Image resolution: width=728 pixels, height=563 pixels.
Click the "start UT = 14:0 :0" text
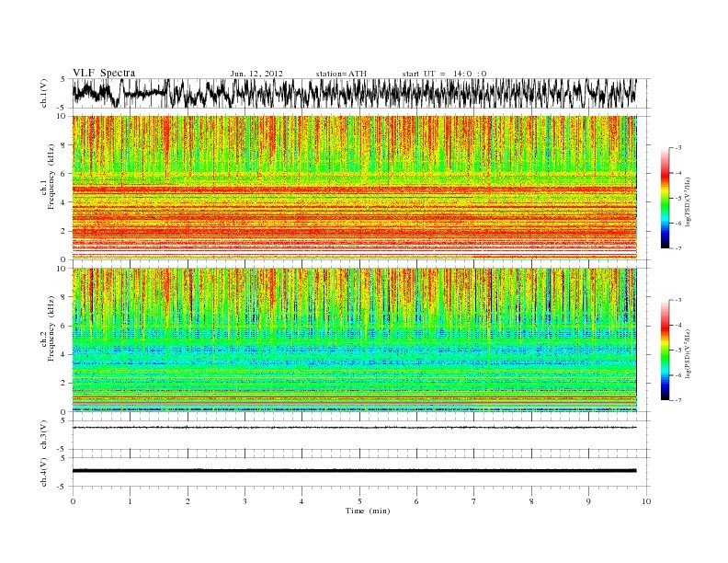(x=444, y=74)
